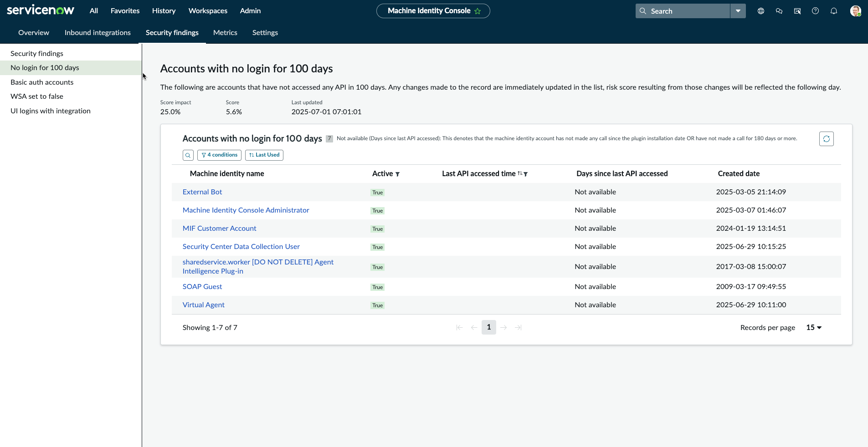This screenshot has height=447, width=868.
Task: Select WSA set to false
Action: pyautogui.click(x=71, y=97)
